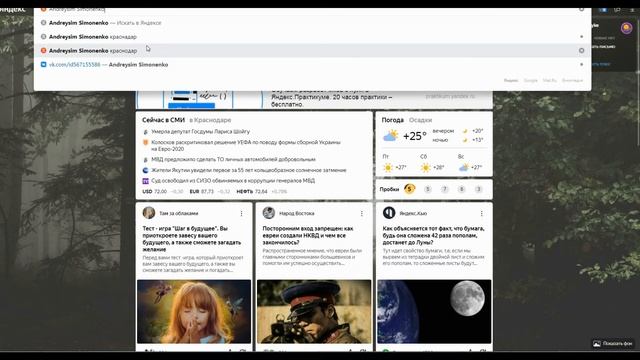This screenshot has width=640, height=360.
Task: Click the Friday (Пт) sunny forecast icon
Action: 388,167
